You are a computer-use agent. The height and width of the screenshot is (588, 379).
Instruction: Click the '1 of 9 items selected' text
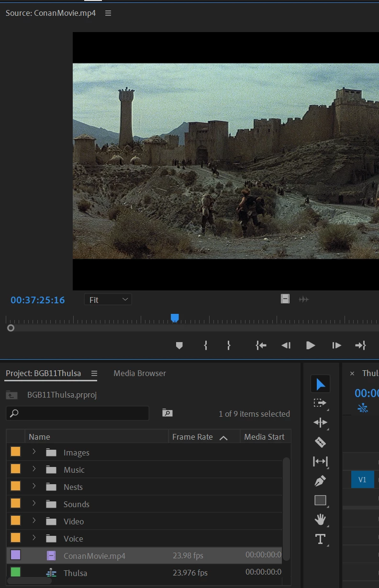point(254,414)
